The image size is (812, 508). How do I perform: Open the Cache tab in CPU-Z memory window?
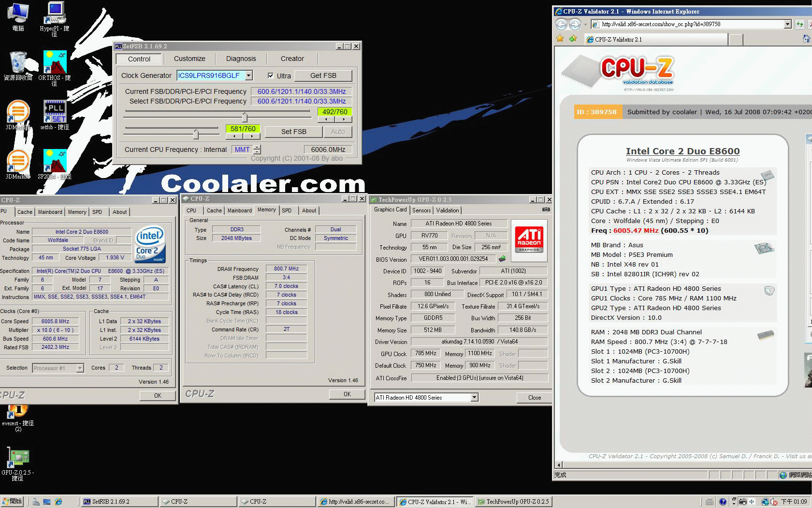(x=214, y=210)
